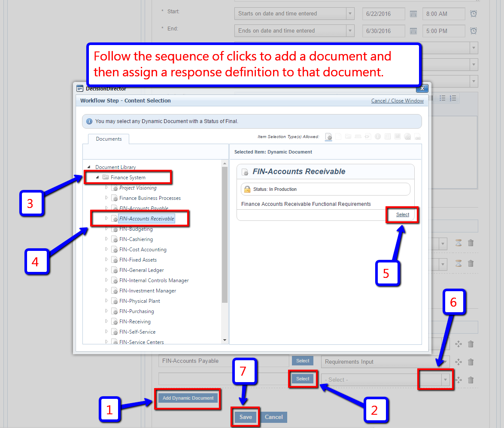Click the Start time field 8:00 AM

coord(443,14)
